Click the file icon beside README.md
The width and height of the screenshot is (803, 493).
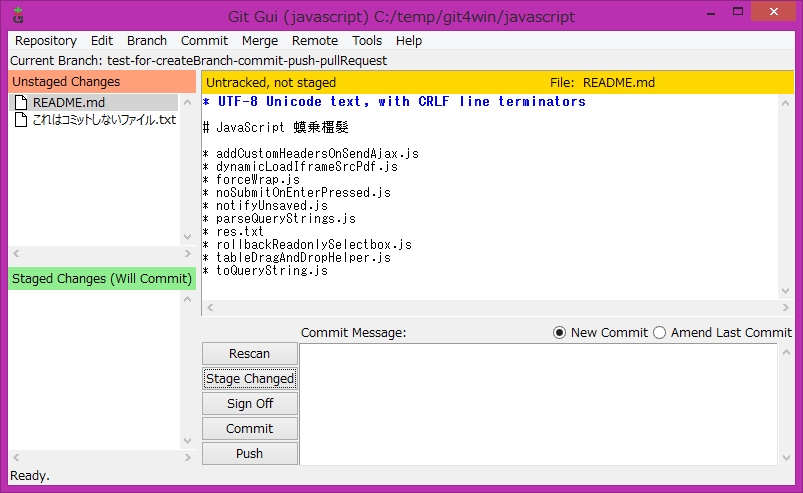coord(21,102)
